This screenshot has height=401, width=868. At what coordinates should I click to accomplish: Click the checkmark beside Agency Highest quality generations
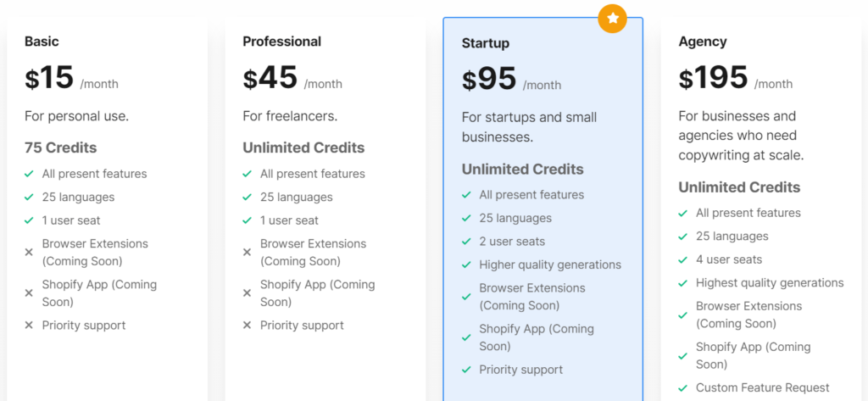point(683,283)
